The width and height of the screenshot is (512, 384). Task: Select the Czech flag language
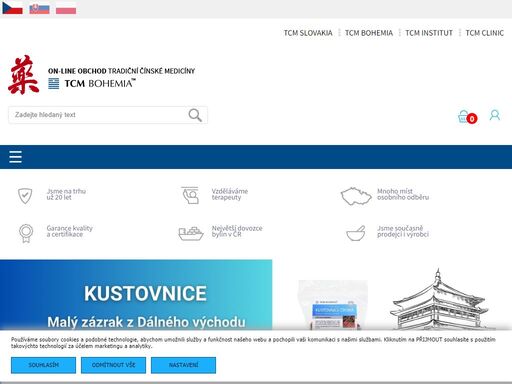pos(12,8)
